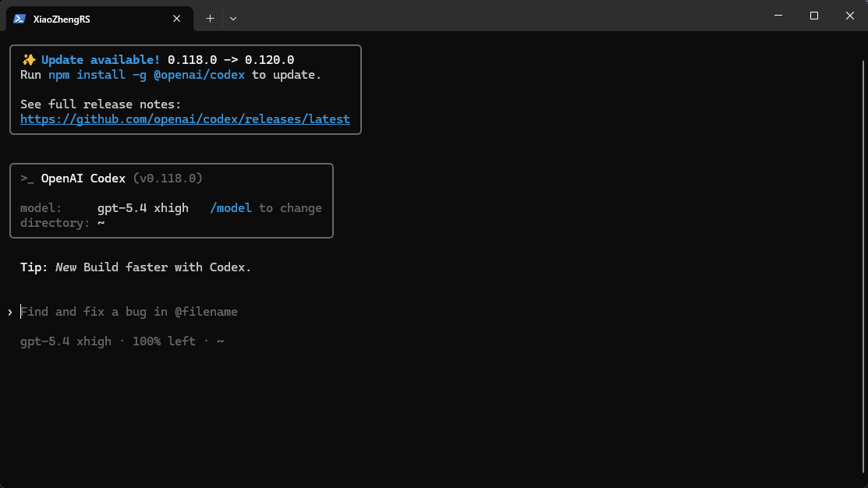Close the XiaoZhengRS tab

(x=176, y=19)
